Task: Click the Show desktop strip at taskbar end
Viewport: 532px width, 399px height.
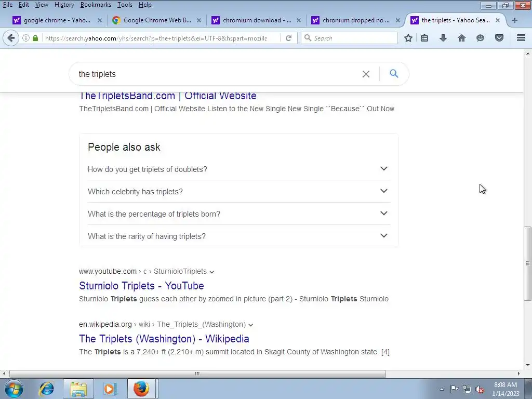Action: click(x=529, y=389)
